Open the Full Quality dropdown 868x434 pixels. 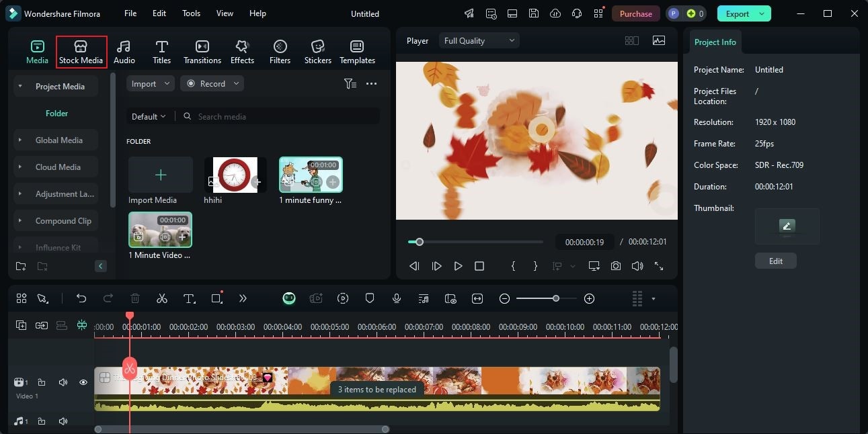pyautogui.click(x=479, y=41)
